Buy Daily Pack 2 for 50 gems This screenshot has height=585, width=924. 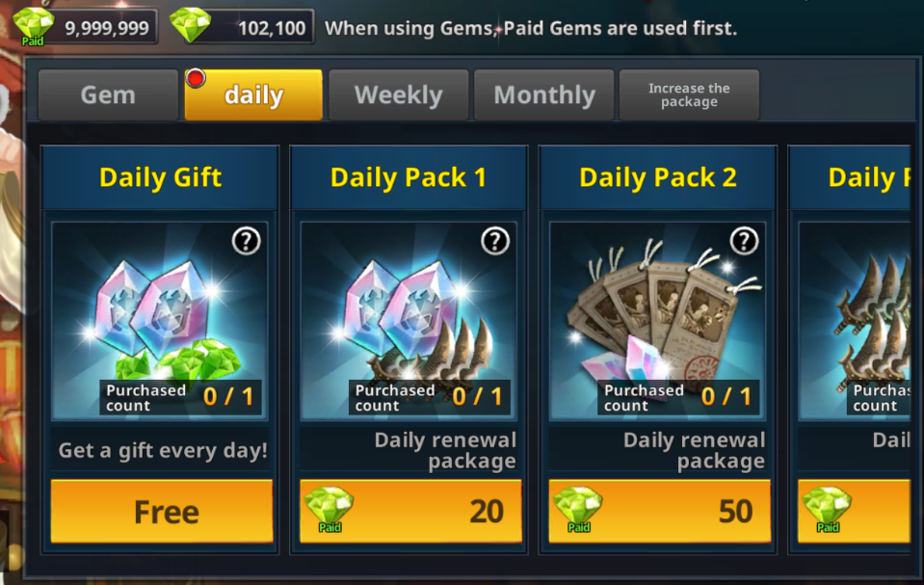click(x=659, y=512)
